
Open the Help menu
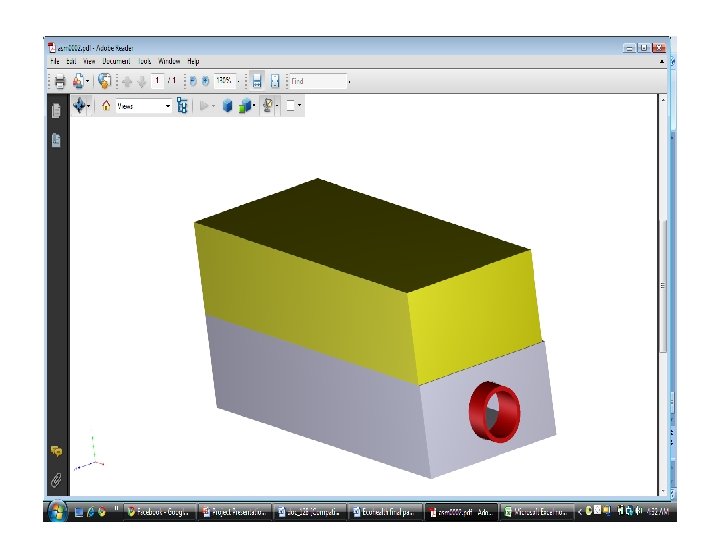tap(193, 61)
